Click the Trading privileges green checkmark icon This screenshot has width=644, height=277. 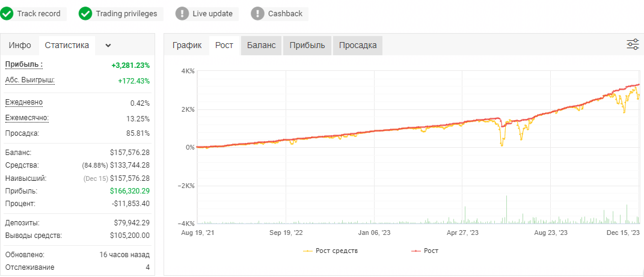tap(85, 14)
